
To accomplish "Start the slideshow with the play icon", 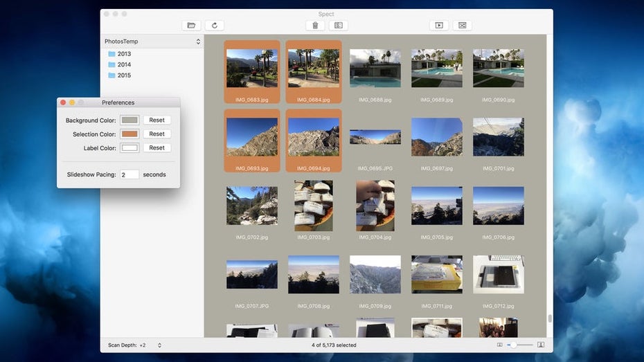I will pos(438,26).
